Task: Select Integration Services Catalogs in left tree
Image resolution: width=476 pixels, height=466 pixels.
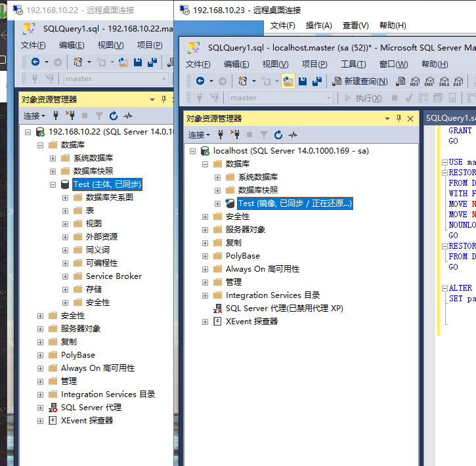Action: point(108,394)
